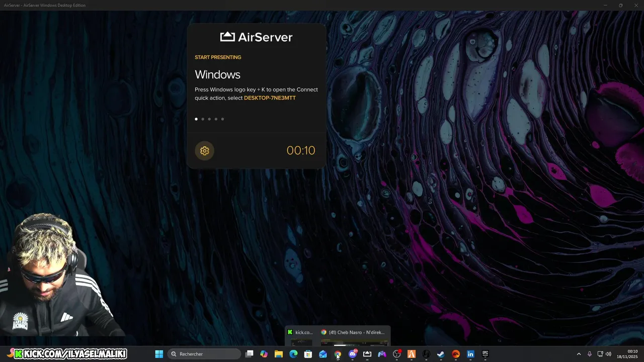Go to the fourth carousel page dot
The image size is (644, 362).
point(216,119)
